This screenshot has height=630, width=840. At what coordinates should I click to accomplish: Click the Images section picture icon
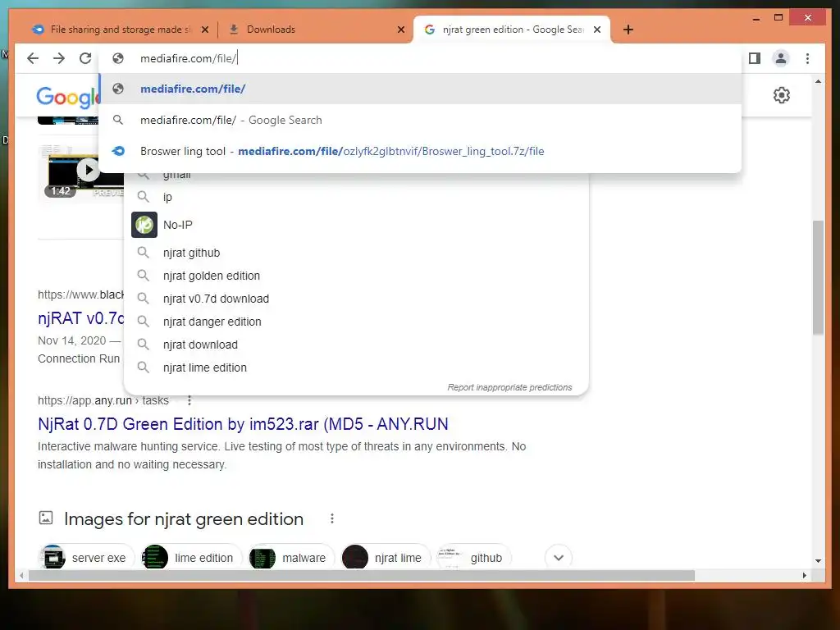[46, 518]
